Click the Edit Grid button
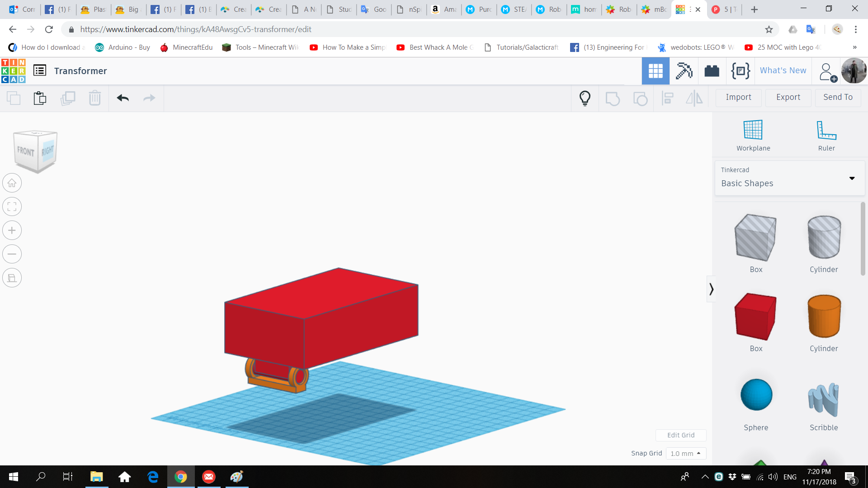868x488 pixels. 681,435
